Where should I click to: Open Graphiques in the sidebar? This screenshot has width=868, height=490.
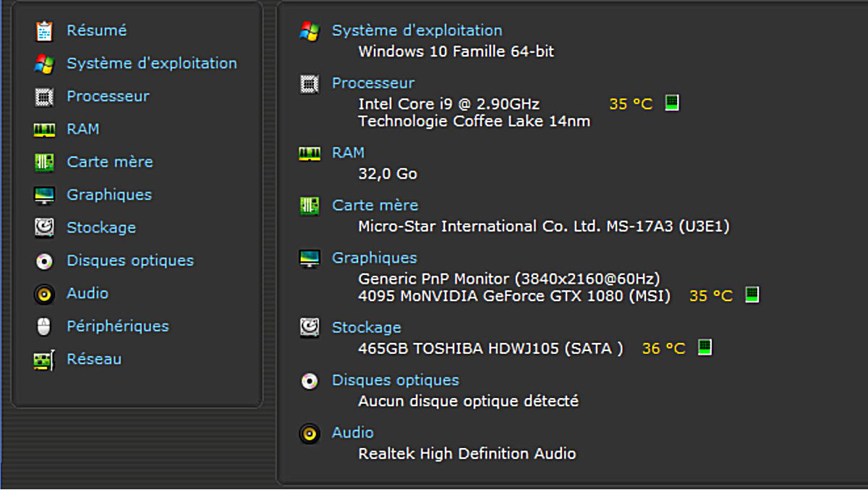pos(109,195)
